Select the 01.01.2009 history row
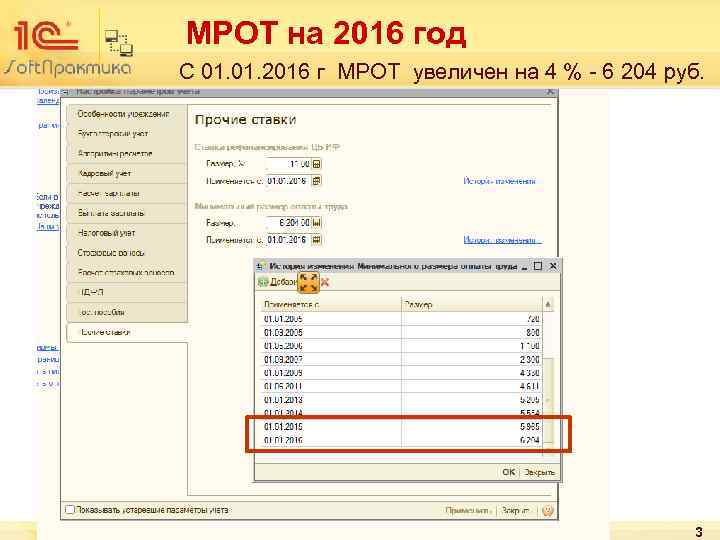The image size is (720, 540). coord(402,373)
